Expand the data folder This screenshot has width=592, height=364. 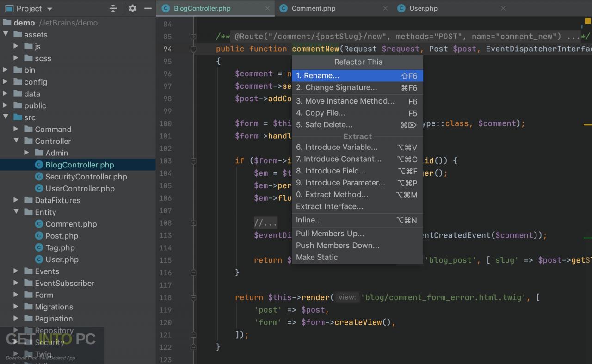pos(6,94)
